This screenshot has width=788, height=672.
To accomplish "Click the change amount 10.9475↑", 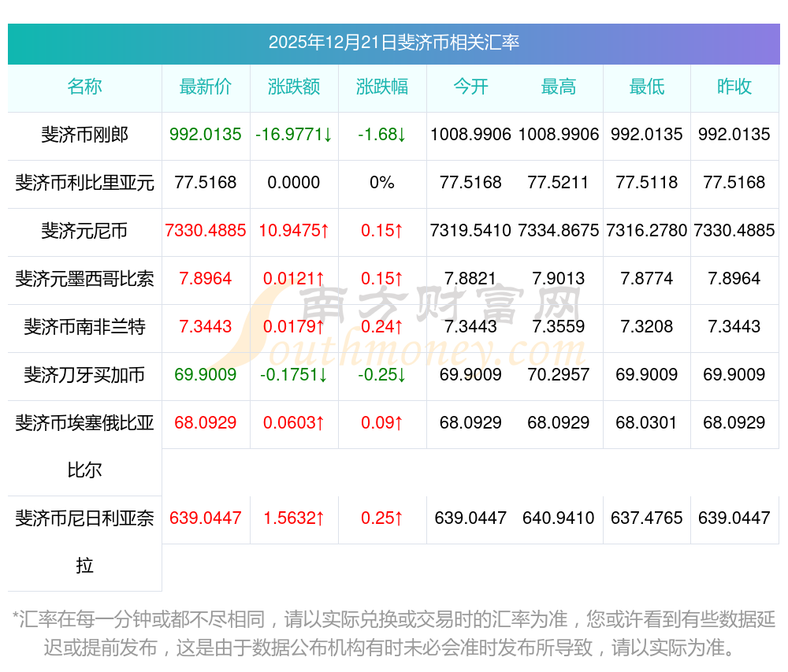I will (x=294, y=231).
